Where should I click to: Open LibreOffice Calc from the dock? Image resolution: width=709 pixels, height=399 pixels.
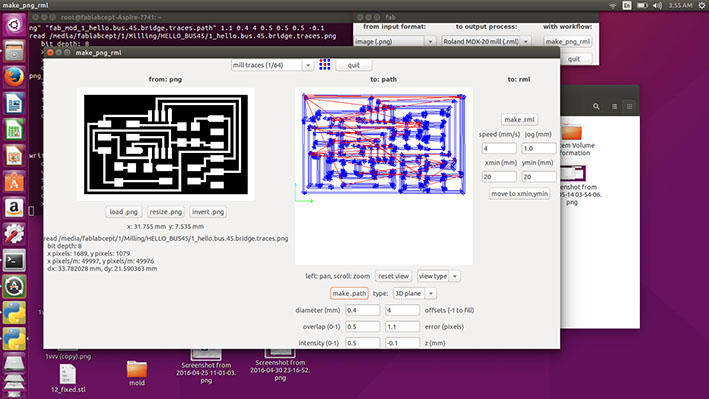[x=14, y=130]
